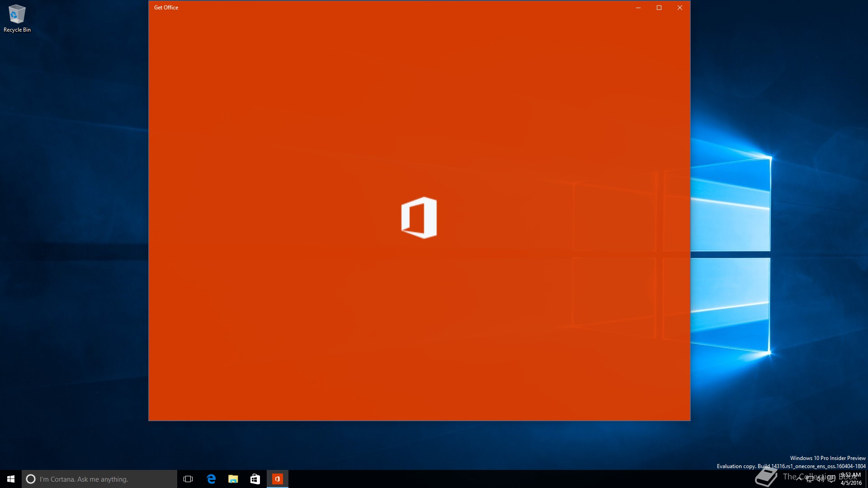Expand hidden system tray icons chevron
The height and width of the screenshot is (488, 868).
pos(799,479)
